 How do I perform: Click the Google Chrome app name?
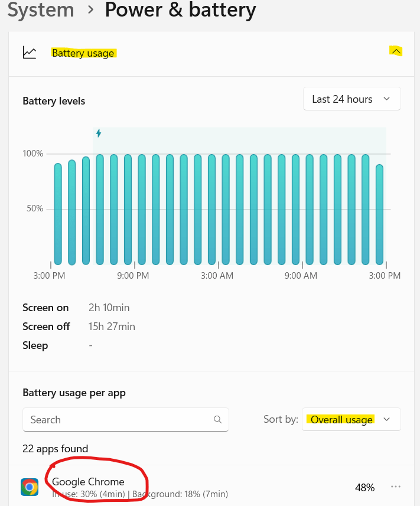click(88, 482)
